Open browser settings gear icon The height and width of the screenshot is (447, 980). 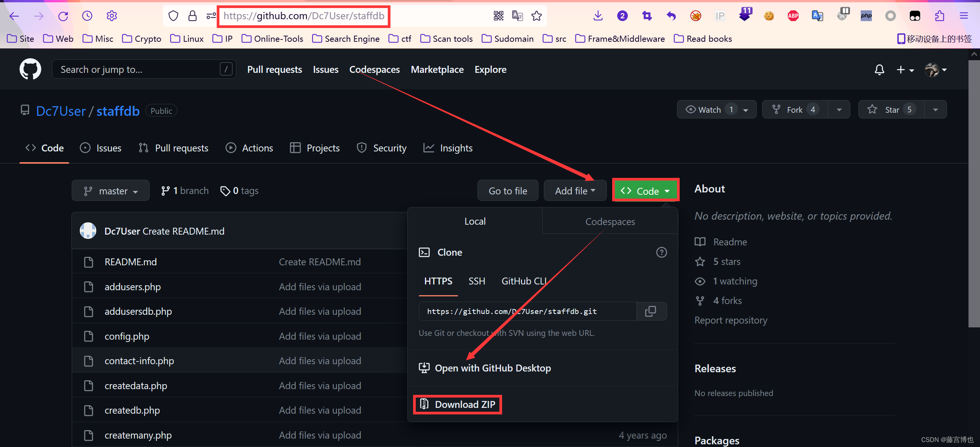[x=112, y=16]
